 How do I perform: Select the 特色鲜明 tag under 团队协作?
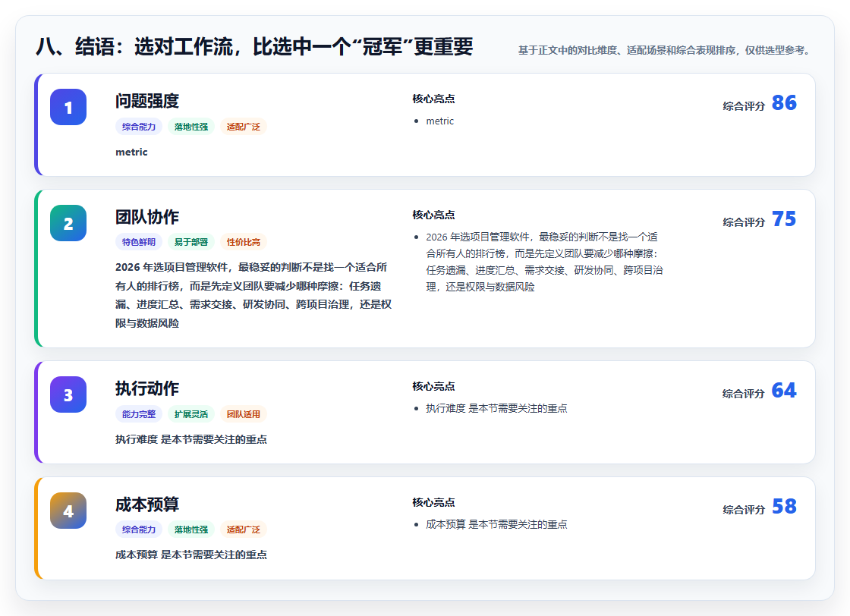[x=139, y=242]
